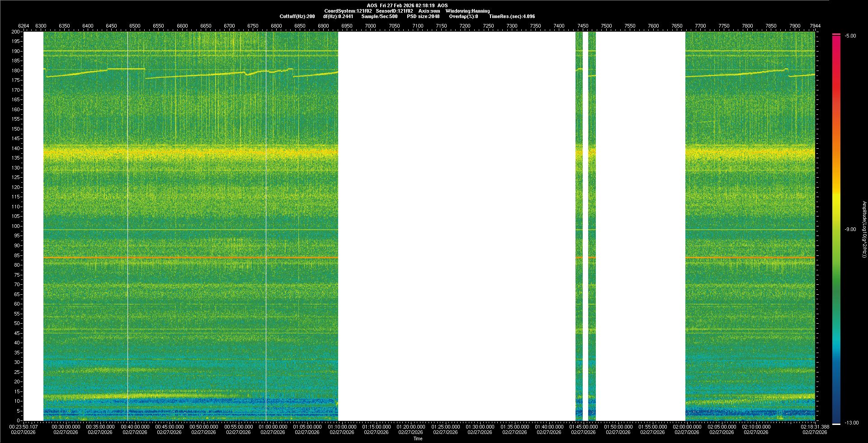Click the Overlap(%):0 parameter text
Screen dimensions: 868x443
click(x=463, y=16)
